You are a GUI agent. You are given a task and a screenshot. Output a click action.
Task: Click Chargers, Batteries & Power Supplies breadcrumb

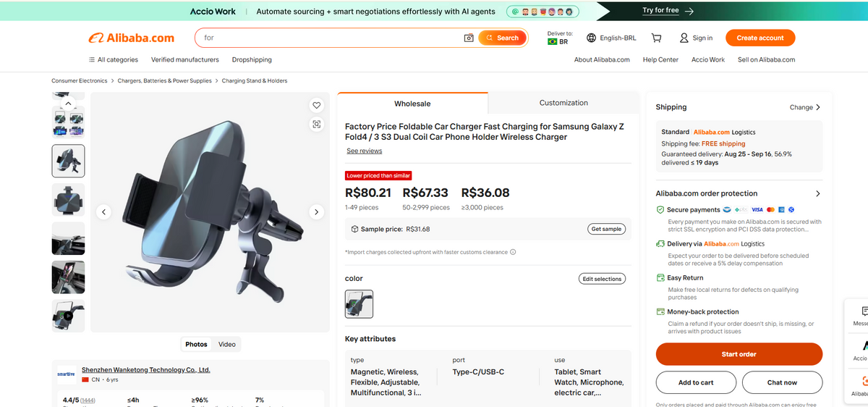click(164, 80)
